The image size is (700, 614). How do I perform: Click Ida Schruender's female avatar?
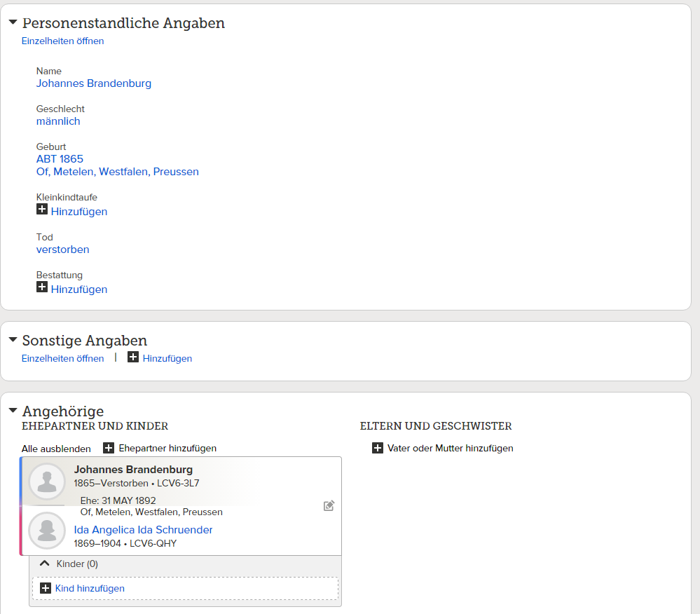pos(47,531)
